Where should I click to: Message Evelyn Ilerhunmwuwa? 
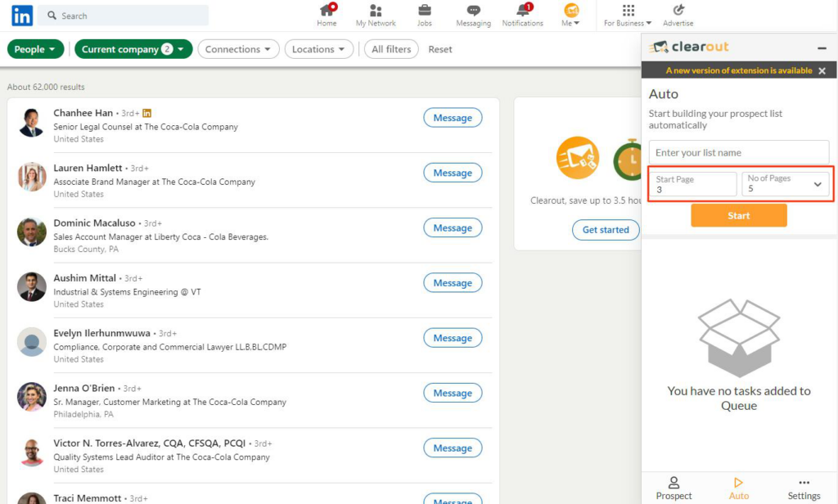453,338
